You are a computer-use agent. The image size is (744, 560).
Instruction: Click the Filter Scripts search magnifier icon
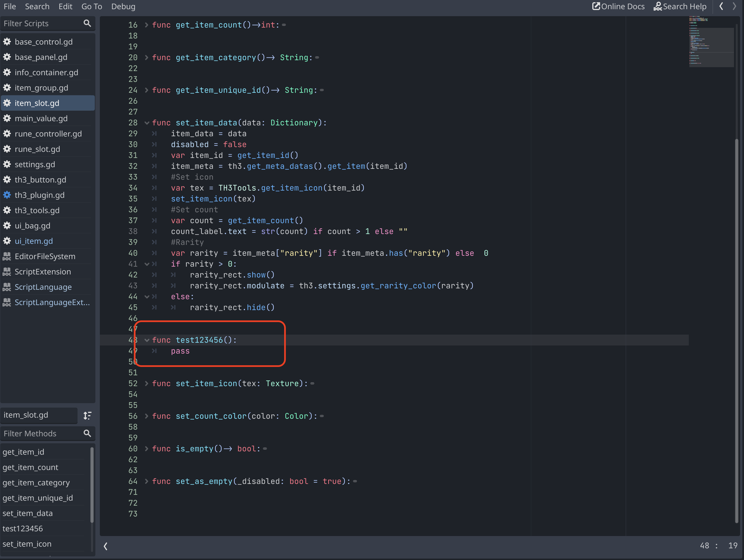click(87, 23)
